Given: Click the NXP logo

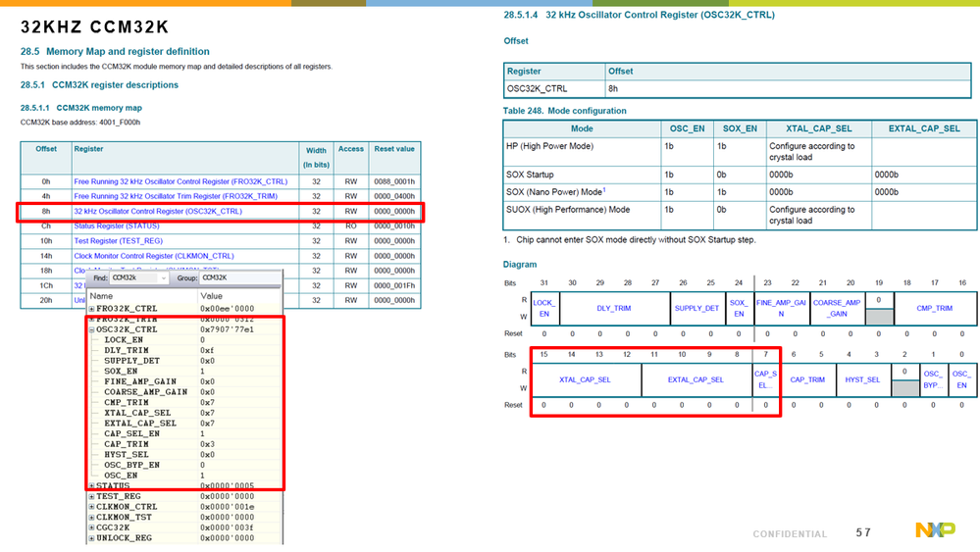Looking at the screenshot, I should (936, 529).
